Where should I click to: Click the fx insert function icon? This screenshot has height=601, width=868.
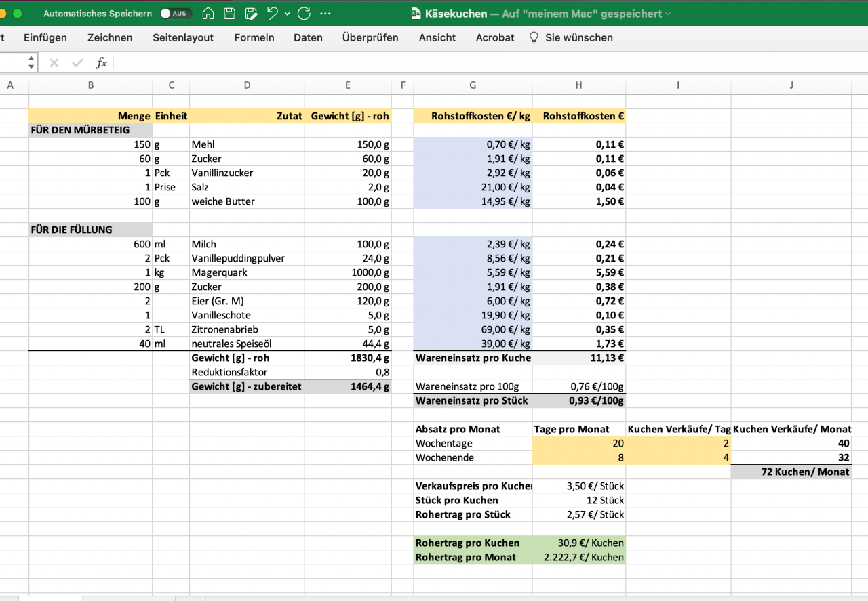pyautogui.click(x=101, y=63)
